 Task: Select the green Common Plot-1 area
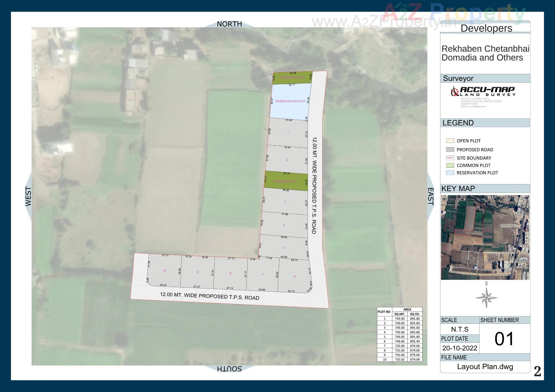tap(286, 182)
